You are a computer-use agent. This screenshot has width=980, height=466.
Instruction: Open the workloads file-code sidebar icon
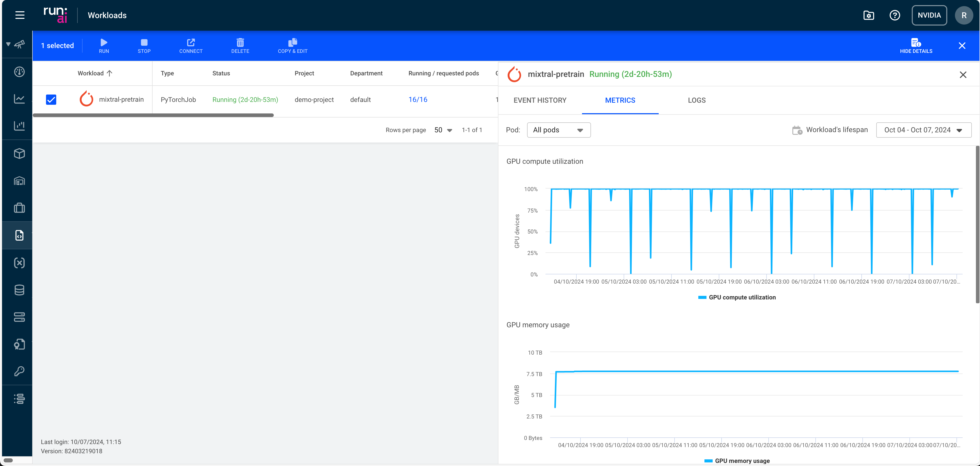19,235
